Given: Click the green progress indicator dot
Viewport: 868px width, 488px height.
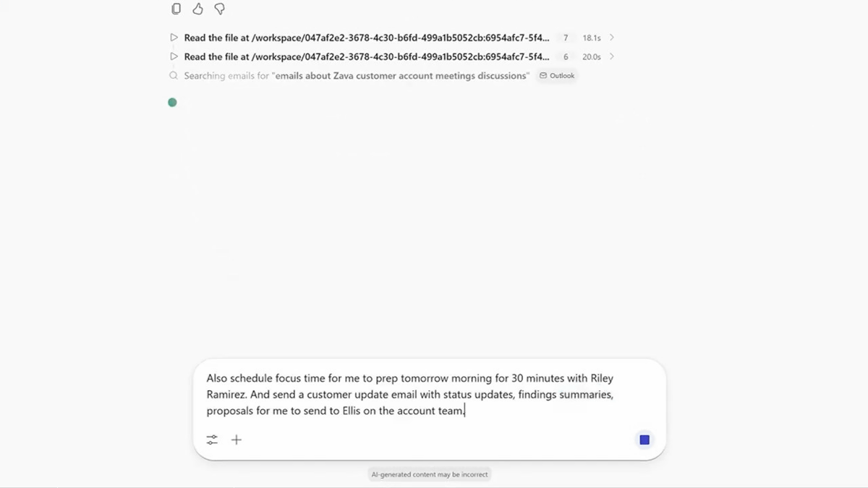Looking at the screenshot, I should (x=172, y=103).
